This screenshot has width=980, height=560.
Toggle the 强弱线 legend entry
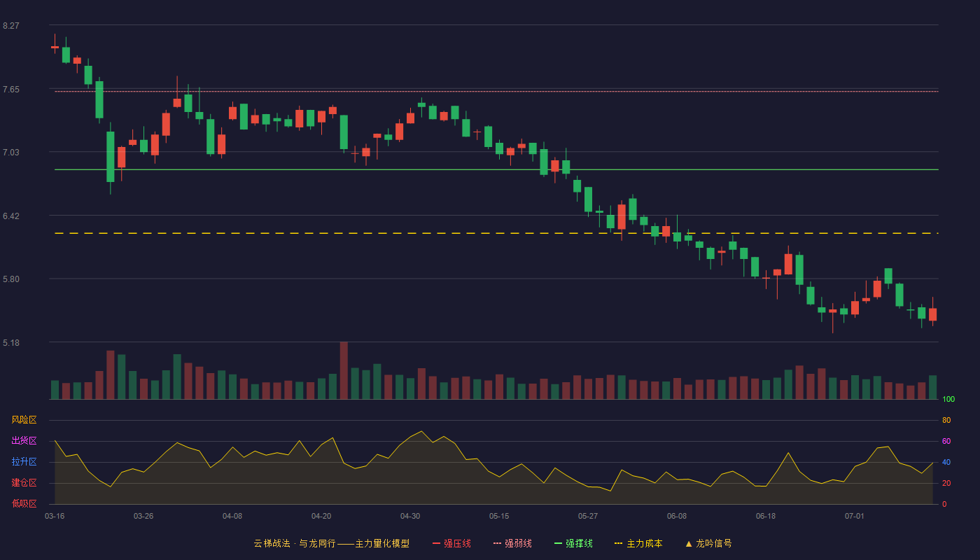512,543
